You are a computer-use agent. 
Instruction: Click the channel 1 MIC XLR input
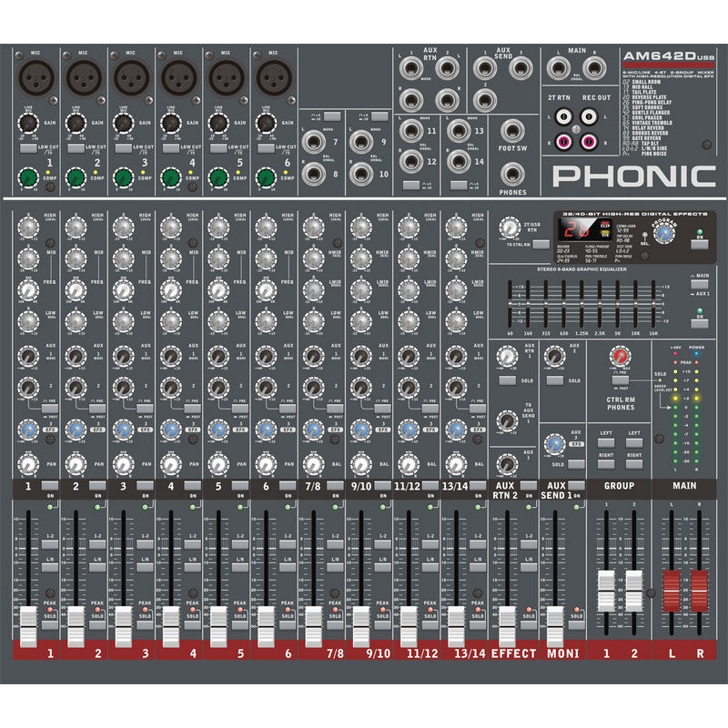point(36,77)
